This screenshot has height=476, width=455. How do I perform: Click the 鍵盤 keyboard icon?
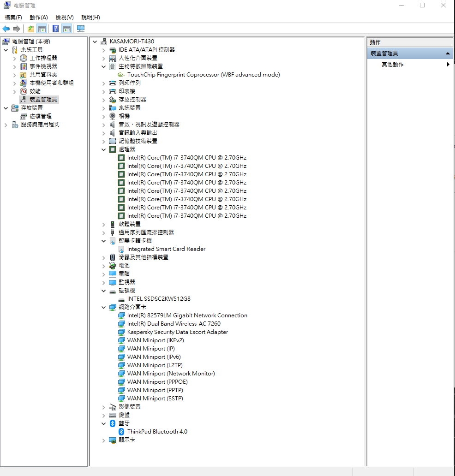click(113, 415)
